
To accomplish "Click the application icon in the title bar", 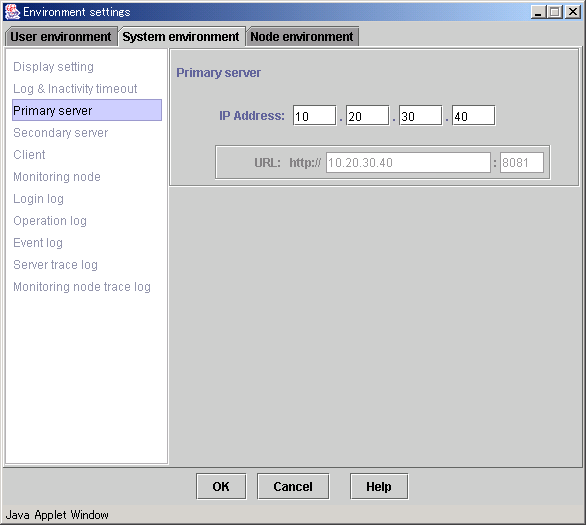I will (x=12, y=12).
